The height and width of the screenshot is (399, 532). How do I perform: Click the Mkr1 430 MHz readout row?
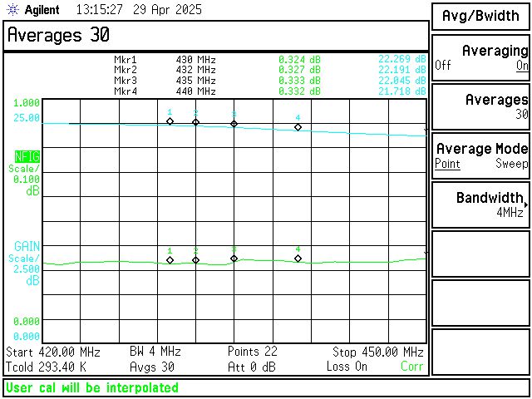click(270, 60)
